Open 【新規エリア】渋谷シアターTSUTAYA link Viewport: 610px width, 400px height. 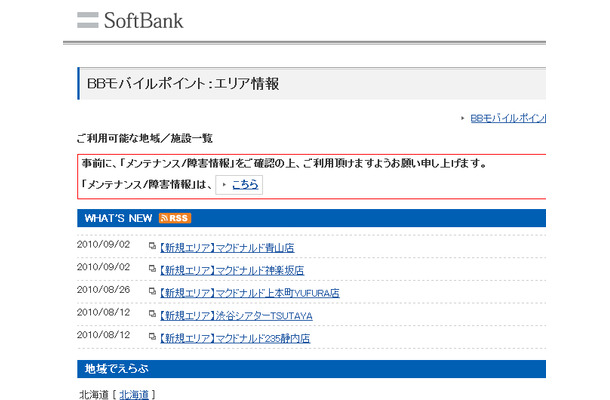[236, 316]
